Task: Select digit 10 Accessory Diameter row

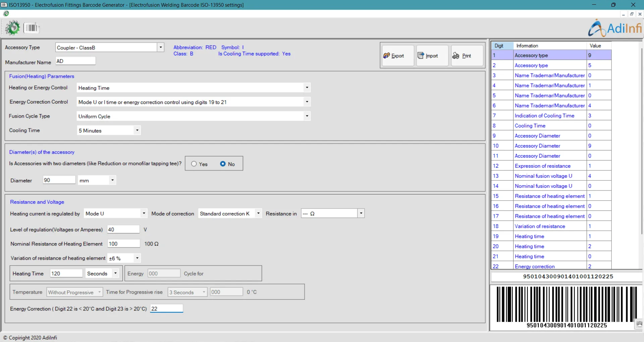Action: coord(551,146)
